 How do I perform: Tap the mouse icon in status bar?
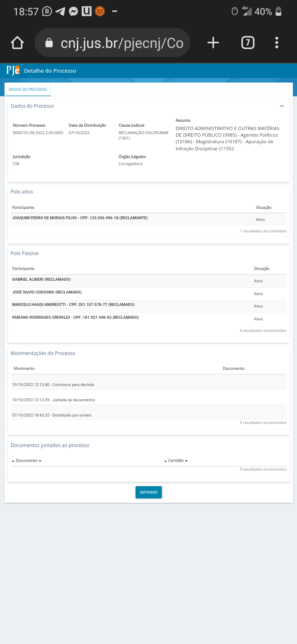pos(235,12)
